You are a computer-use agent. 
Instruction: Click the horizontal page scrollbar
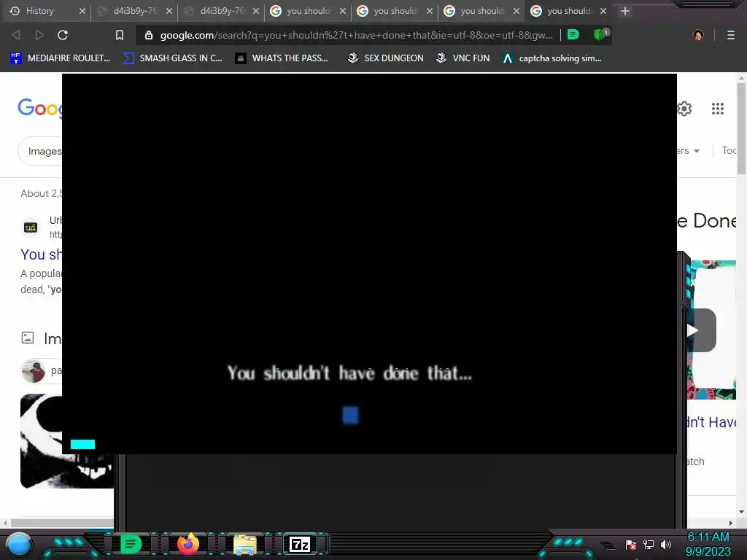pos(62,523)
